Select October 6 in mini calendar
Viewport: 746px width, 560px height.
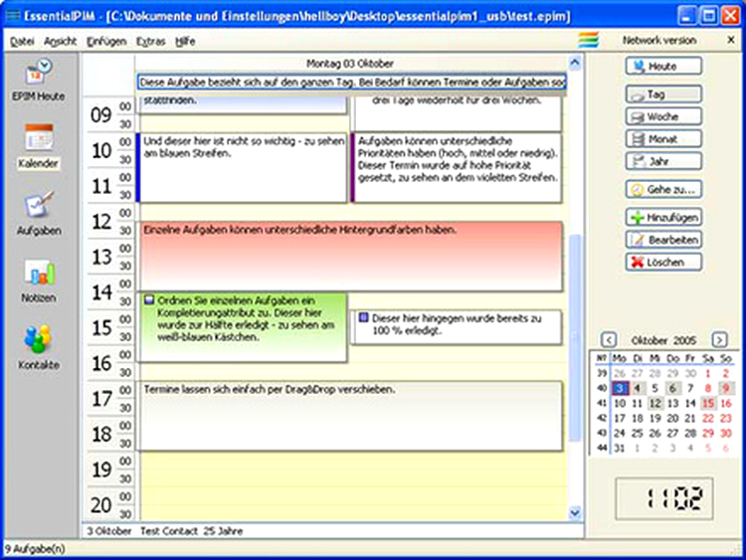(x=672, y=388)
